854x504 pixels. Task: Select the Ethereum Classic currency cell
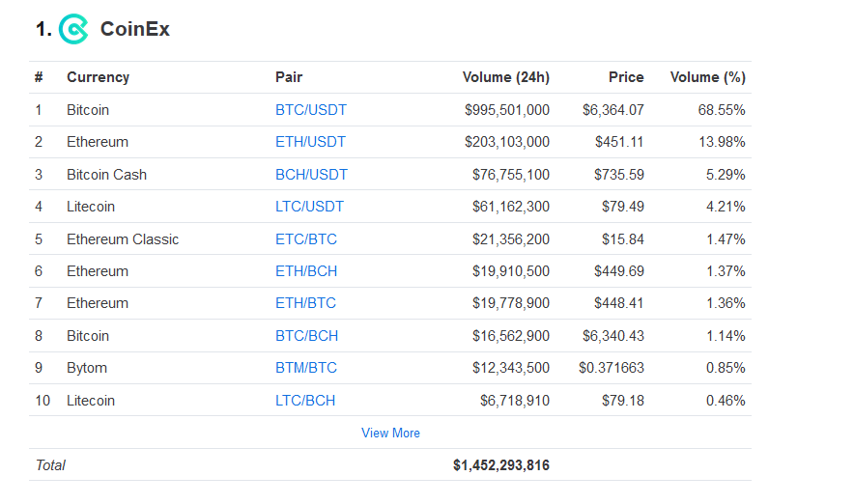[123, 239]
